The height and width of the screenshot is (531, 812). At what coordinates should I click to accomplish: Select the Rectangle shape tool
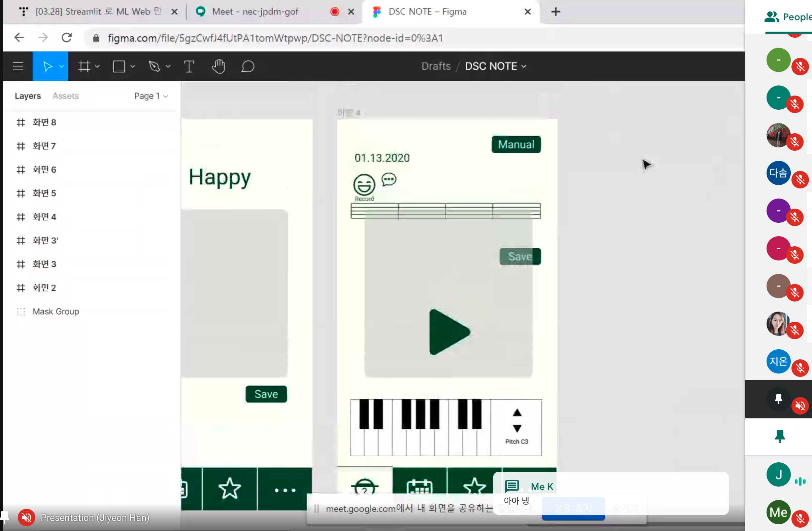tap(119, 66)
